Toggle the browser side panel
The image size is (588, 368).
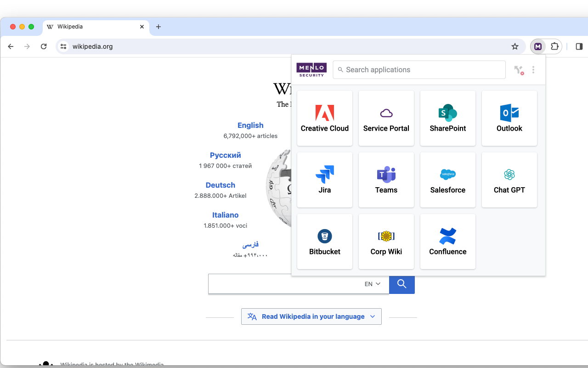(x=579, y=46)
